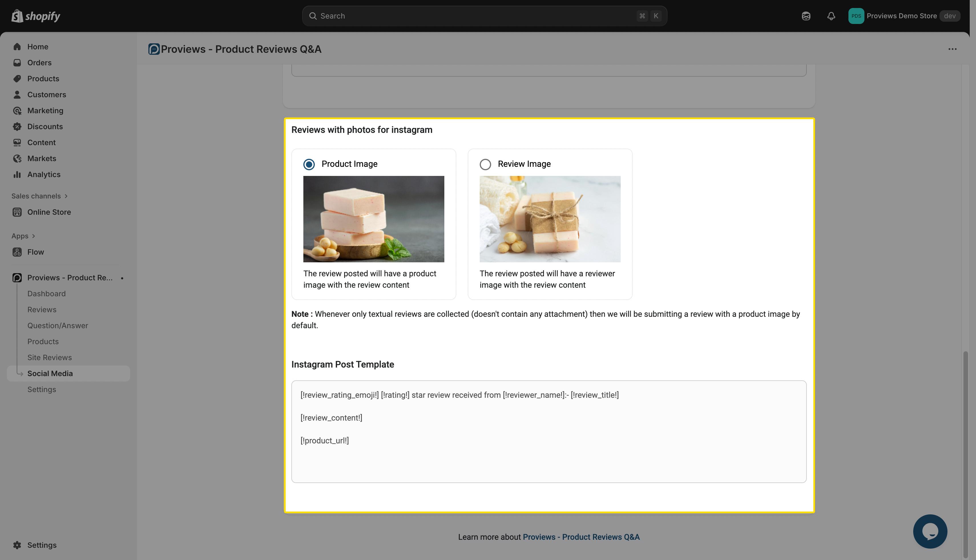Open the live chat bubble widget
This screenshot has height=560, width=976.
pos(930,531)
